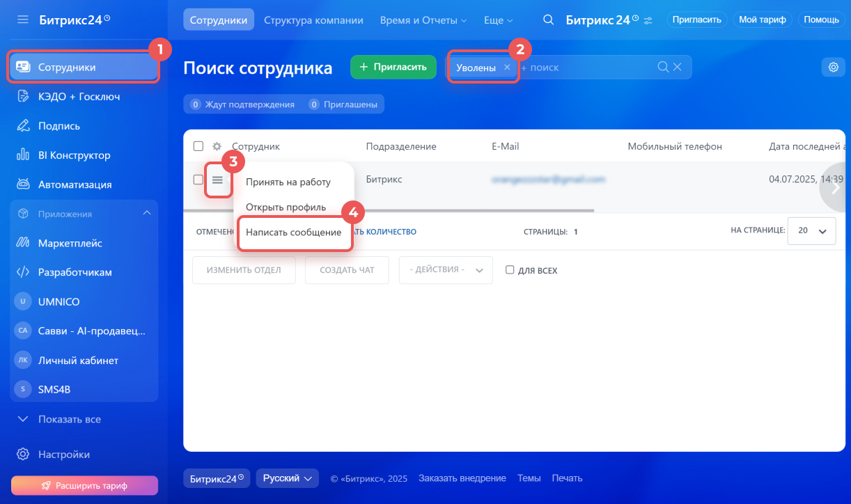Click the Мобильный телефон column header
The image size is (851, 504).
click(x=675, y=146)
